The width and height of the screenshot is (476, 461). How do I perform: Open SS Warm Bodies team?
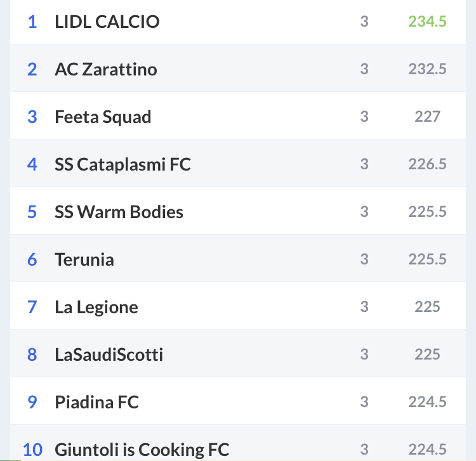(x=238, y=211)
